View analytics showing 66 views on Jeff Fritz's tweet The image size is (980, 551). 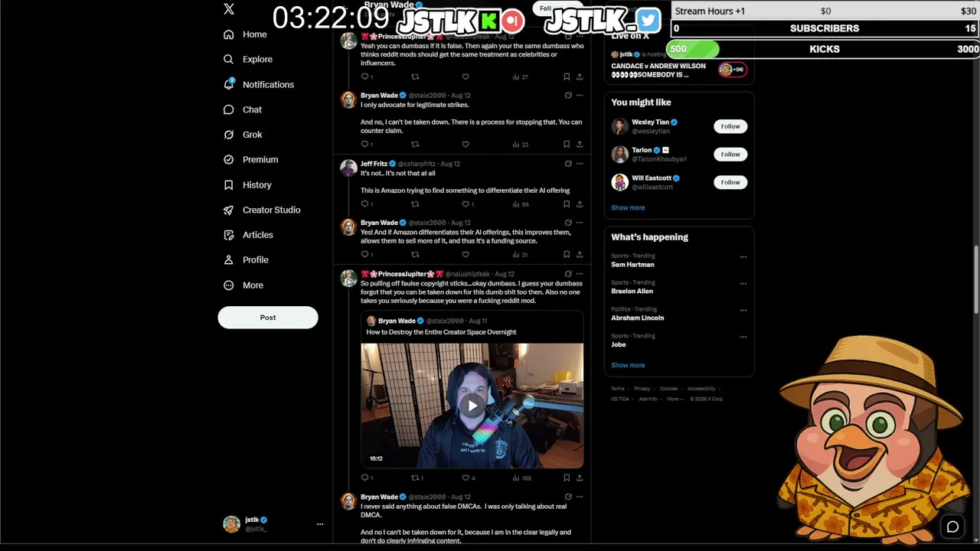pyautogui.click(x=521, y=204)
